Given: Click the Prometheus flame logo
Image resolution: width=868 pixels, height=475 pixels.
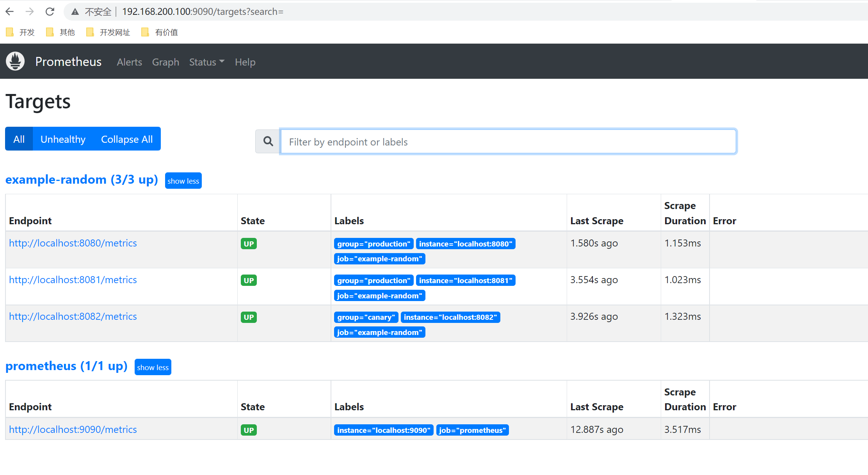Looking at the screenshot, I should [15, 61].
